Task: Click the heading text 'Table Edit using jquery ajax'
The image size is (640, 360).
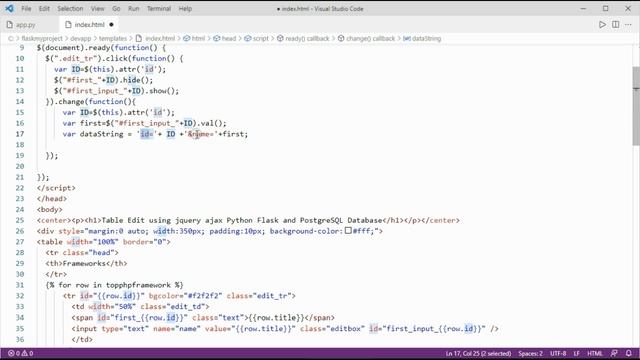Action: [x=162, y=220]
